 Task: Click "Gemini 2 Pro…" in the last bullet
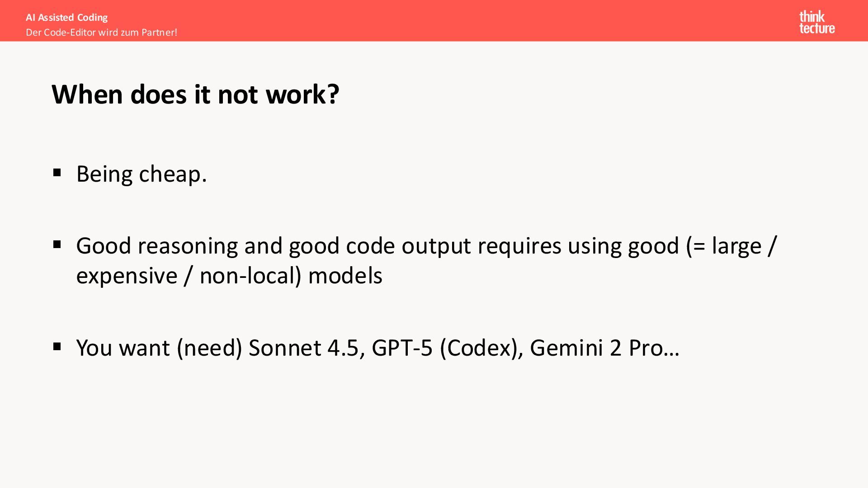coord(604,348)
